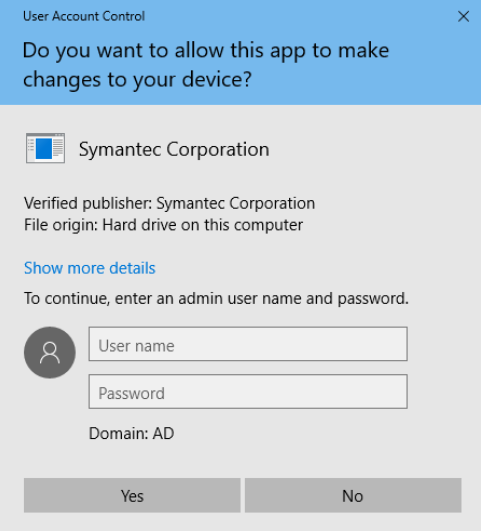481x531 pixels.
Task: Click 'To continue, enter an admin user name' text
Action: (216, 298)
